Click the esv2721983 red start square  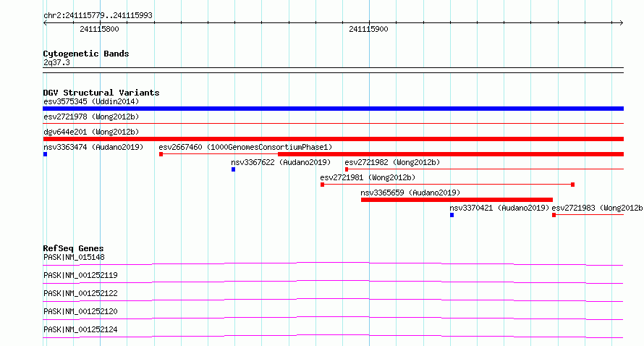point(554,215)
